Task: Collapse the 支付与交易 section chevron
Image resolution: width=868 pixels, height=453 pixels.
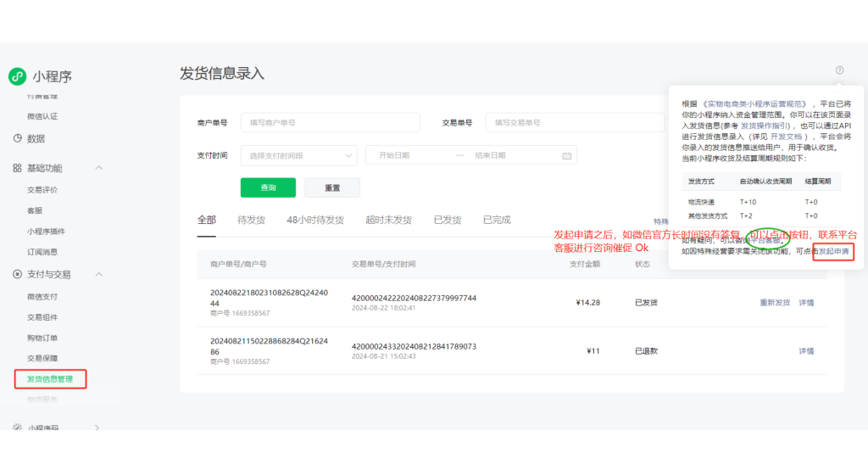Action: (x=98, y=275)
